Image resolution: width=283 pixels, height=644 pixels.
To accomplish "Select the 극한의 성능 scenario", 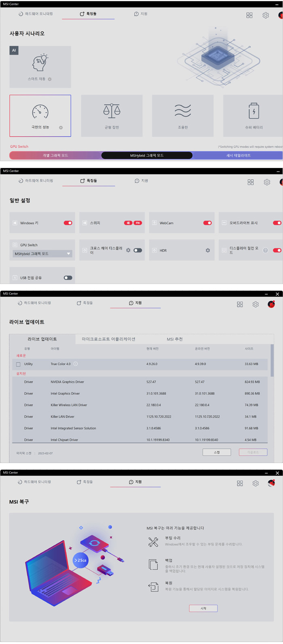I will 40,116.
